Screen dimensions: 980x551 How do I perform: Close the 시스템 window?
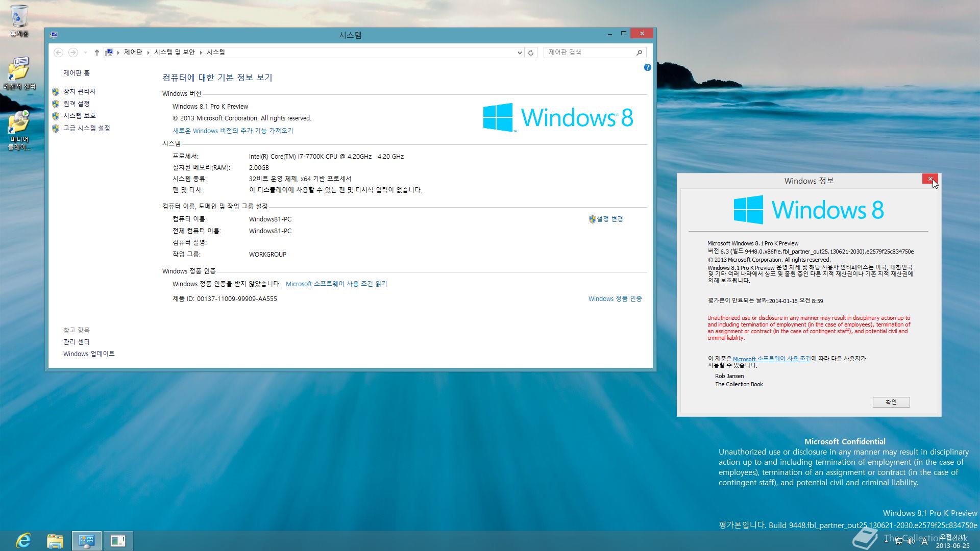pos(642,34)
